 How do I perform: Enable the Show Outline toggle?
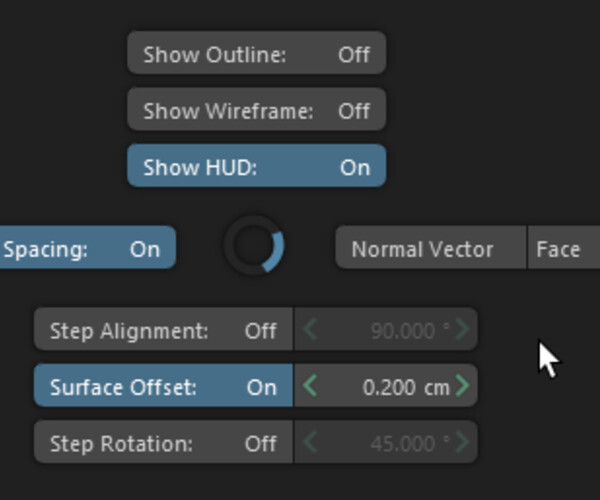pos(256,54)
